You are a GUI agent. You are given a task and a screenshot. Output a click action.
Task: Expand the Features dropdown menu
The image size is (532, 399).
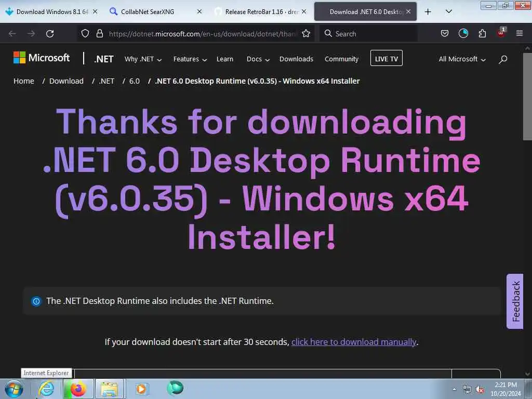(190, 59)
